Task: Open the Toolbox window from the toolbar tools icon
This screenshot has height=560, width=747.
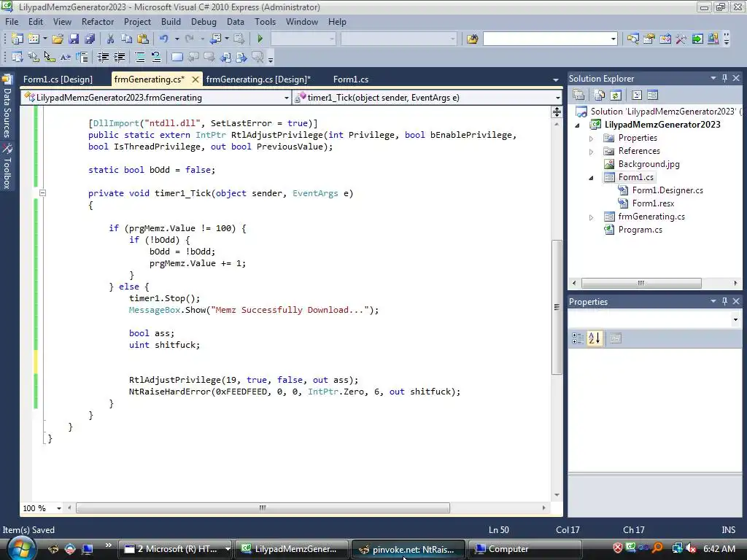Action: pyautogui.click(x=681, y=39)
